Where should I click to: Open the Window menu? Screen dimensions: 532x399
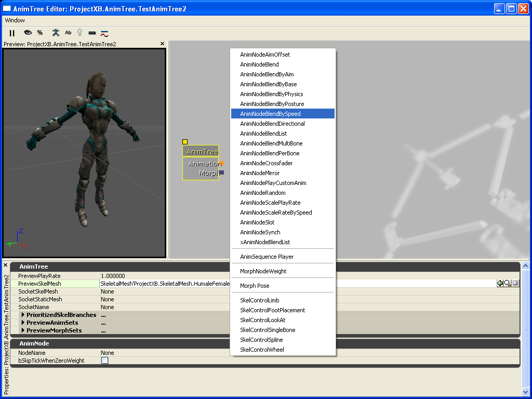pyautogui.click(x=14, y=20)
